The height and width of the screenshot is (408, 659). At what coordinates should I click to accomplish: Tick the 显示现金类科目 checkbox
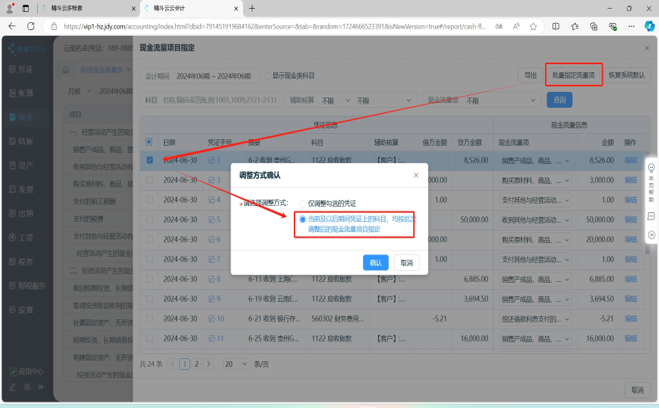point(267,76)
